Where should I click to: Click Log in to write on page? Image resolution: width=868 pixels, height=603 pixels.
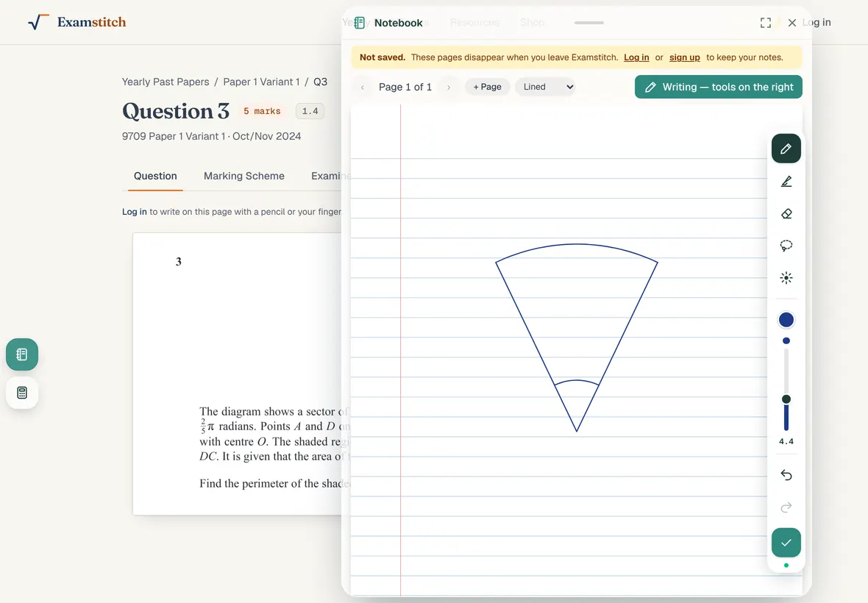135,212
